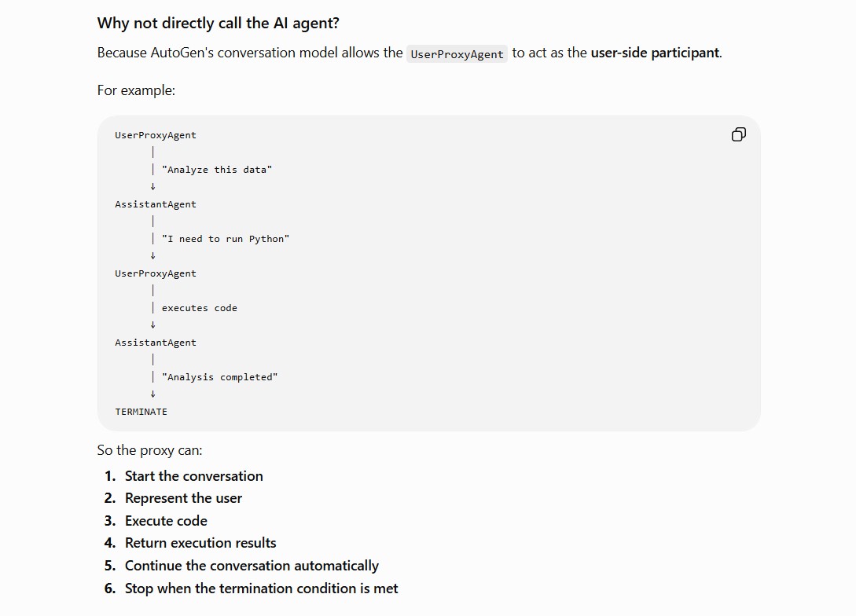Click the first AssistantAgent line in code
856x616 pixels.
click(x=156, y=204)
